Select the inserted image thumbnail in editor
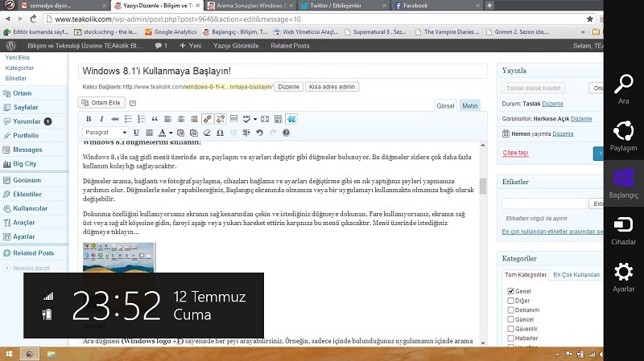644x361 pixels. pyautogui.click(x=118, y=257)
